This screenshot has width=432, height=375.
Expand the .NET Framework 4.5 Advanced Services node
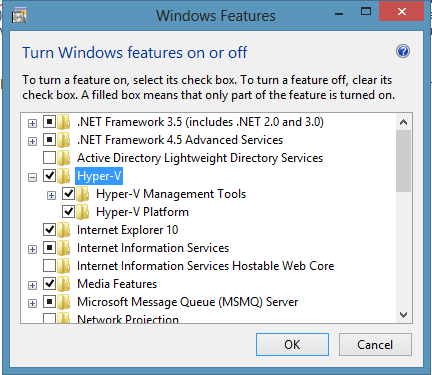(32, 142)
